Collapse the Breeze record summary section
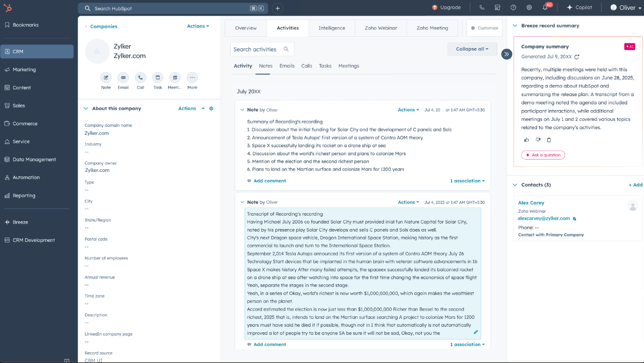644x363 pixels. [x=515, y=26]
